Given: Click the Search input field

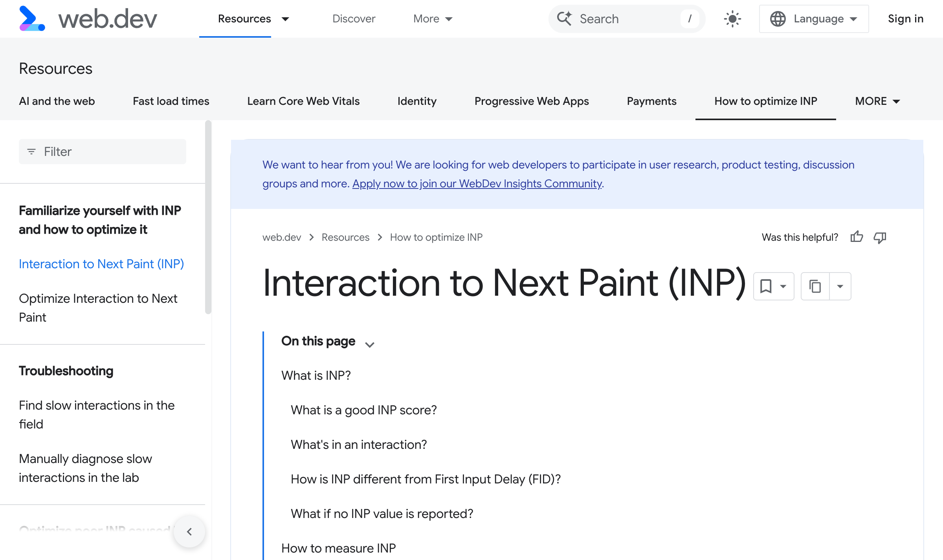Looking at the screenshot, I should click(627, 19).
